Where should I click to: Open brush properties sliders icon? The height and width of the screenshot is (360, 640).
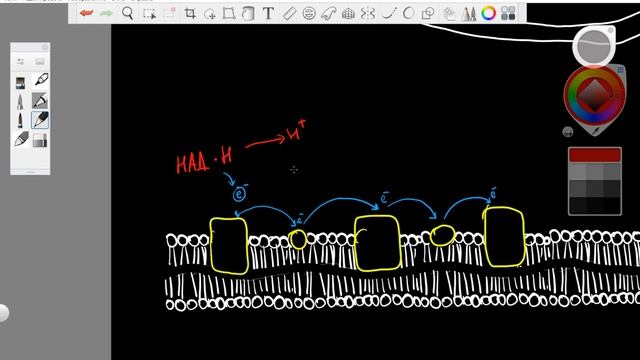coord(20,62)
